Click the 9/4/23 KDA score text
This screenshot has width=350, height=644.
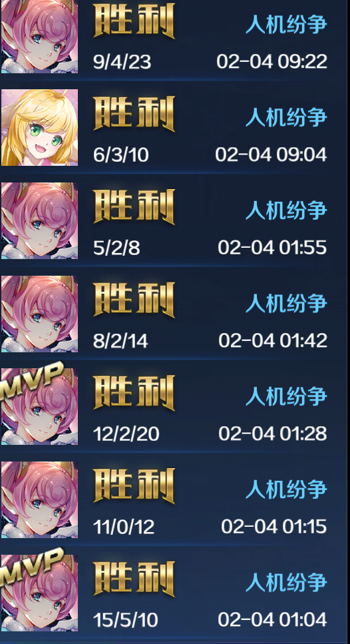pyautogui.click(x=122, y=62)
